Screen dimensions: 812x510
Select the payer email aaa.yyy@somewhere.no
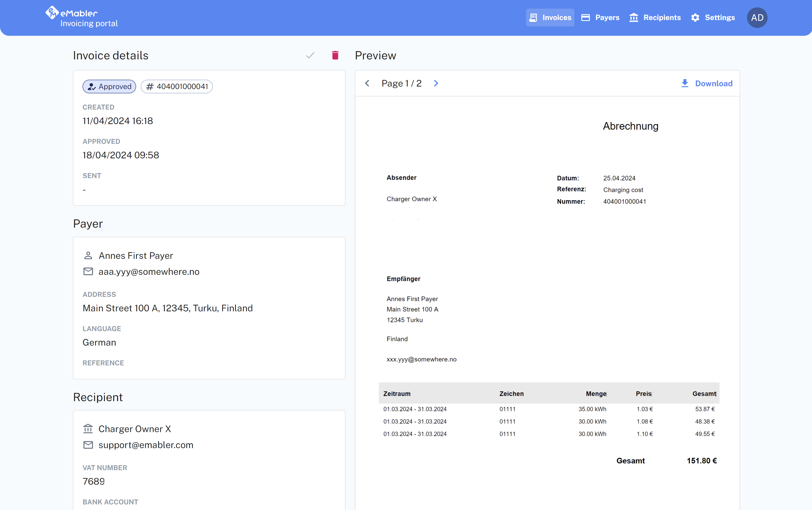pos(149,271)
